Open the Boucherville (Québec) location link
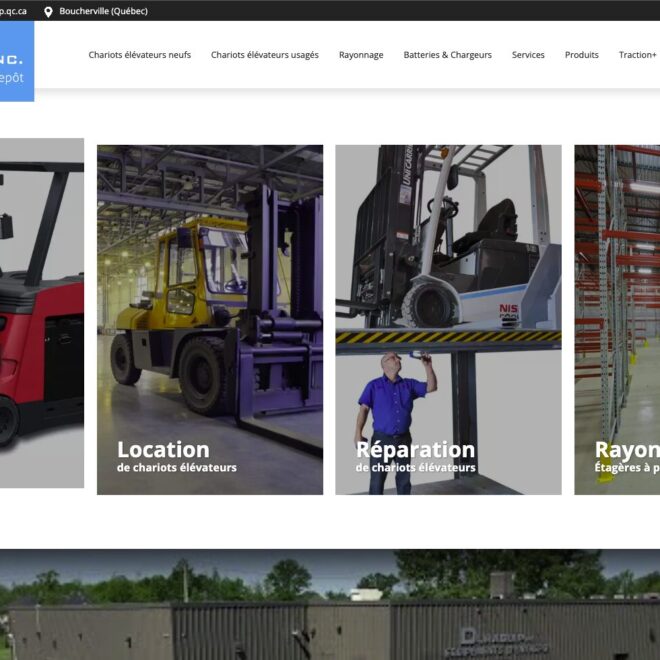Viewport: 660px width, 660px height. 103,11
